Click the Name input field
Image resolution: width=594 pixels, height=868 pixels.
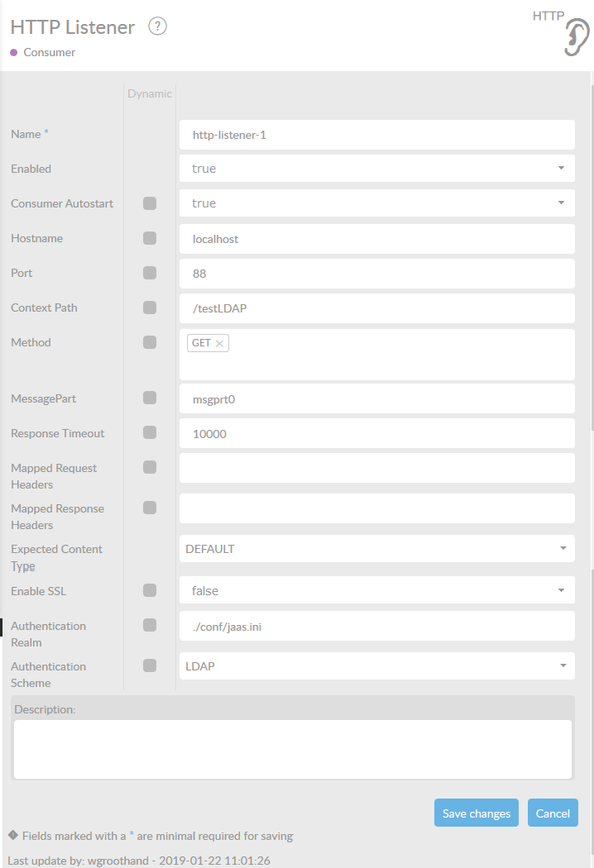(376, 134)
